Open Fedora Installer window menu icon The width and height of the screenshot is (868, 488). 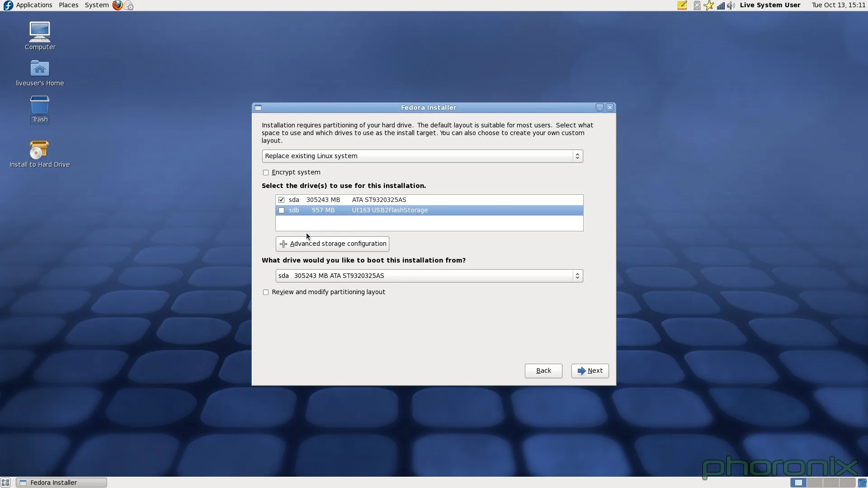coord(258,108)
